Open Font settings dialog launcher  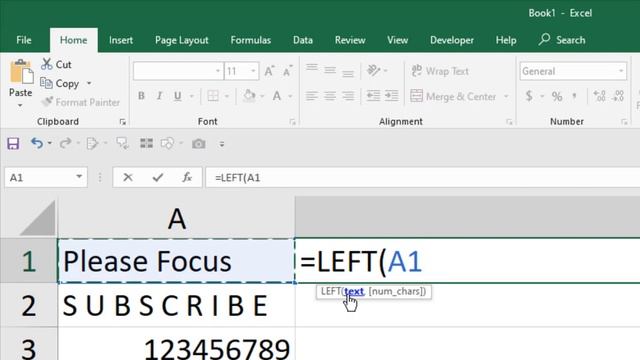[x=292, y=122]
